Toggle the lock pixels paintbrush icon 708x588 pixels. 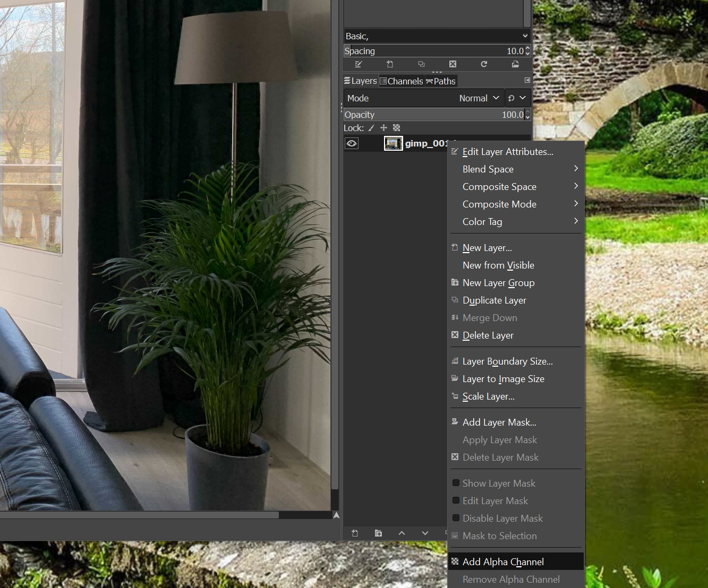tap(371, 128)
